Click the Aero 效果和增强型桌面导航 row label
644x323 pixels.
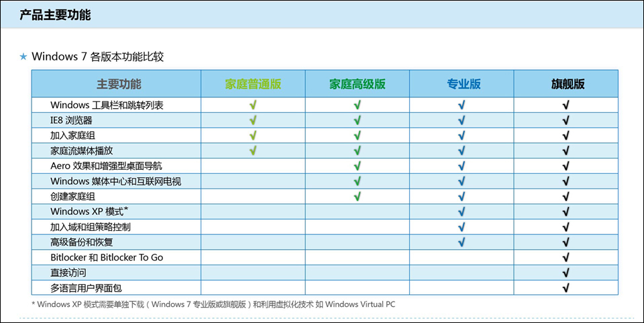(107, 166)
